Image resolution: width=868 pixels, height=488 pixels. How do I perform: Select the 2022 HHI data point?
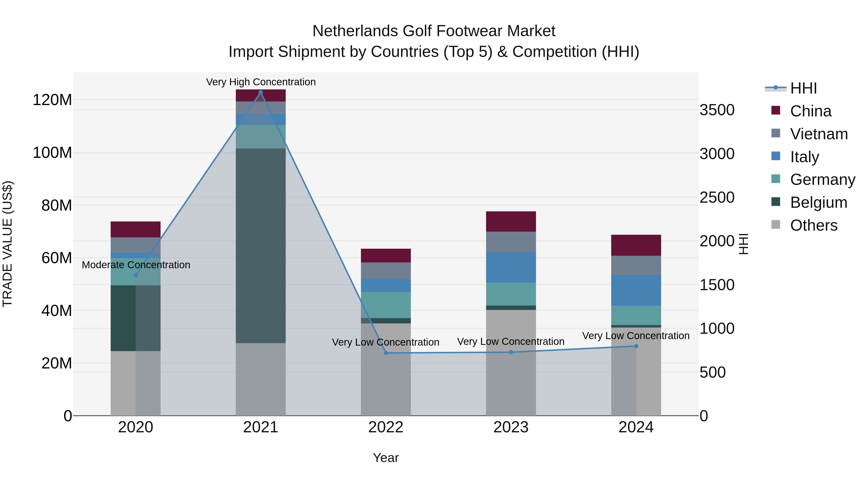coord(386,353)
